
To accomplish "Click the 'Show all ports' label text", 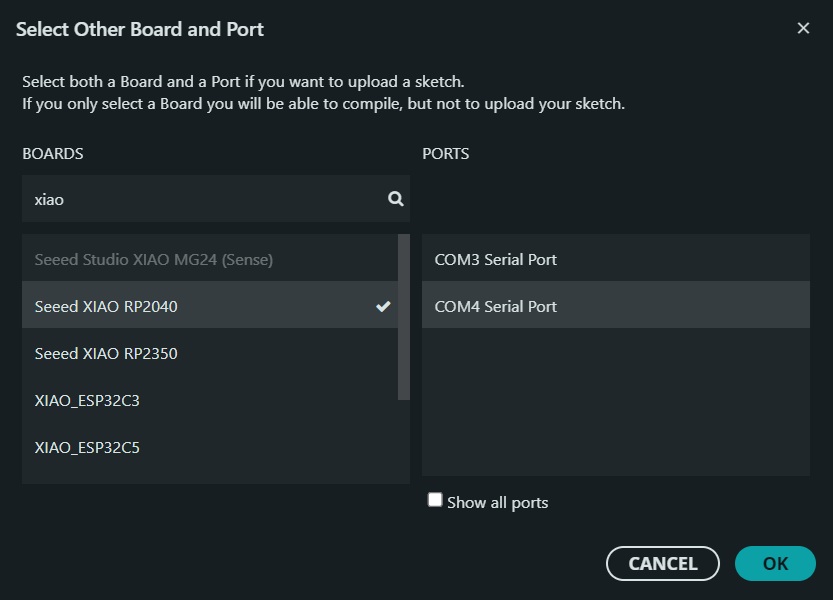I will tap(497, 502).
